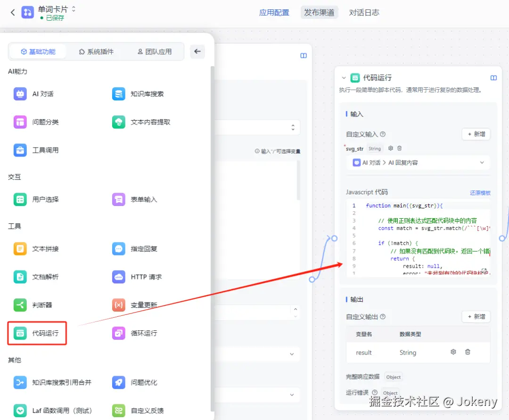Viewport: 509px width, 420px height.
Task: Click the svg_str variable name
Action: click(x=354, y=148)
